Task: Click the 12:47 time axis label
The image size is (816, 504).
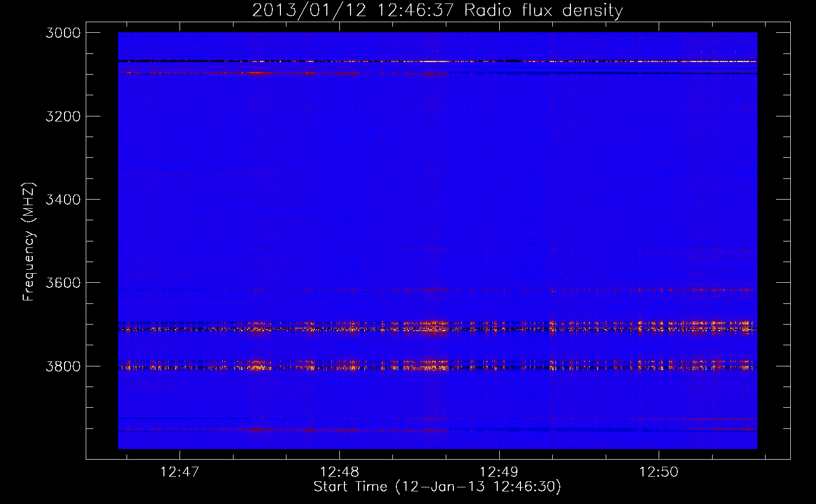Action: point(180,472)
